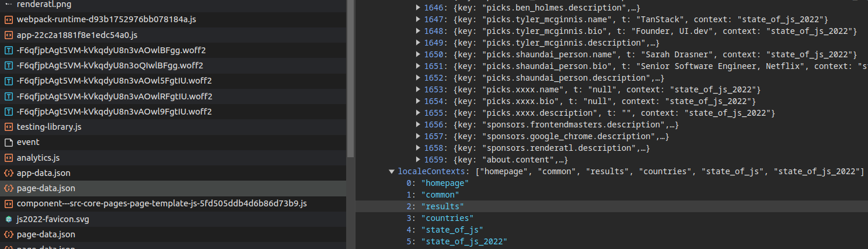Click JSON icon of page-data.json below js2022-favicon.svg
This screenshot has width=868, height=249.
pos(8,234)
